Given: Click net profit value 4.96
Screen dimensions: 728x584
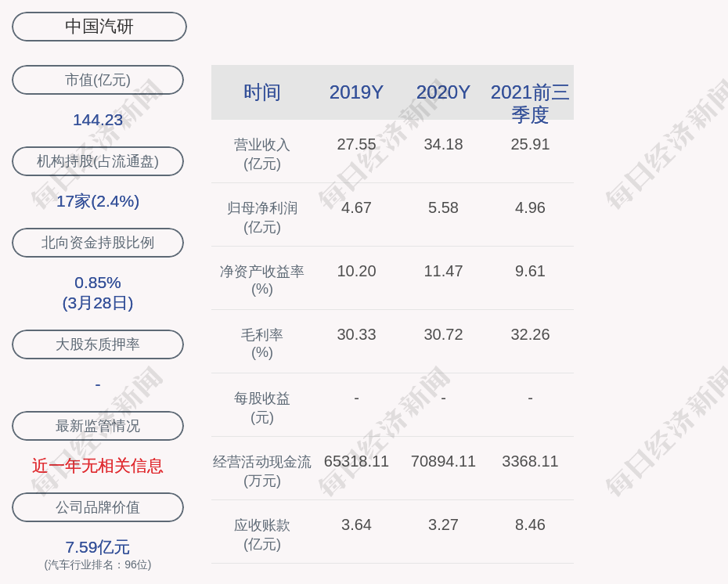Looking at the screenshot, I should 530,207.
